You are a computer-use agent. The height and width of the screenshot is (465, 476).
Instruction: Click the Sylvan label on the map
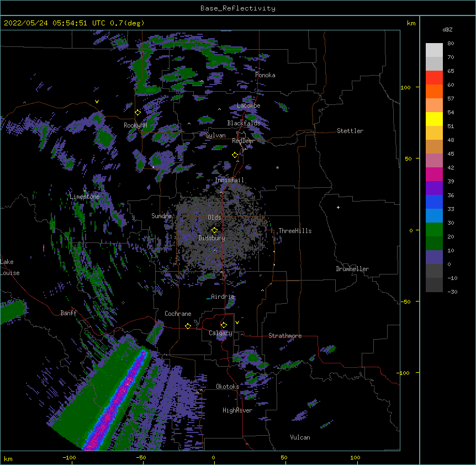coord(215,135)
